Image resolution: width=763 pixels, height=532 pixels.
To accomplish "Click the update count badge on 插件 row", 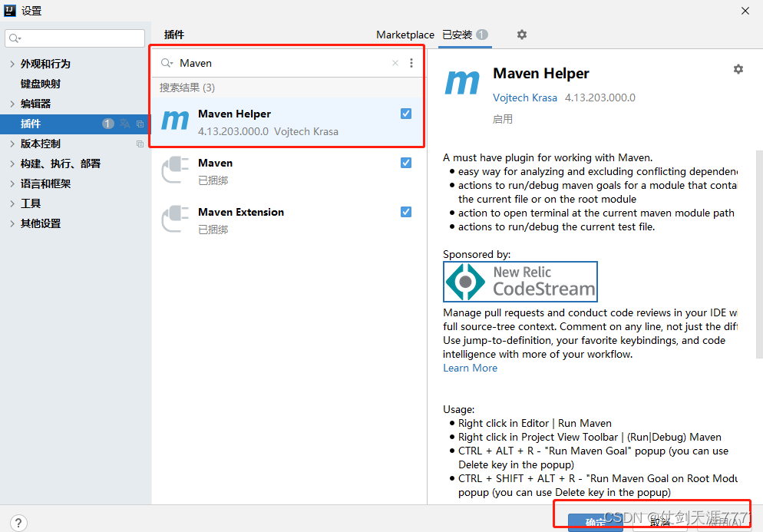I will [x=108, y=124].
